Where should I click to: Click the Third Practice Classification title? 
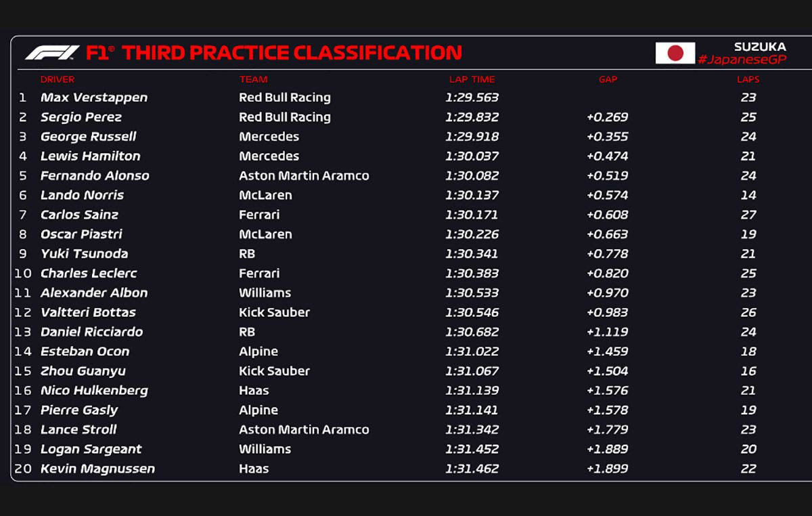pos(292,52)
